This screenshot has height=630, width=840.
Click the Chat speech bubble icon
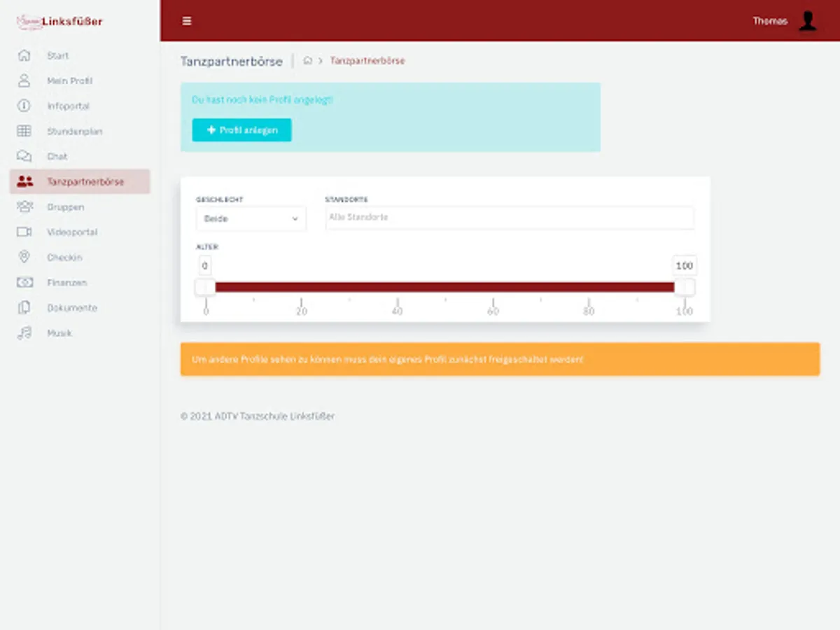(24, 156)
